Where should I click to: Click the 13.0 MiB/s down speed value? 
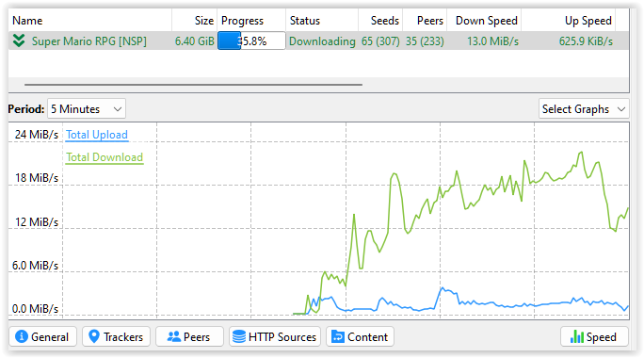[492, 41]
